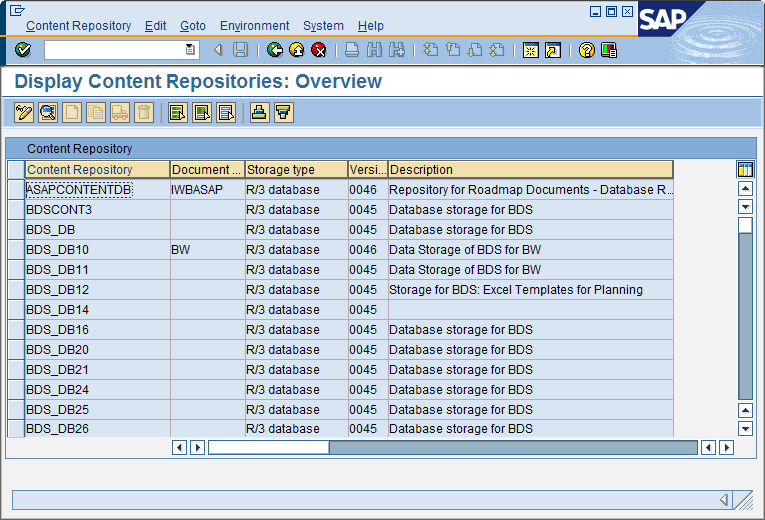Click the green Back arrow icon

point(275,50)
